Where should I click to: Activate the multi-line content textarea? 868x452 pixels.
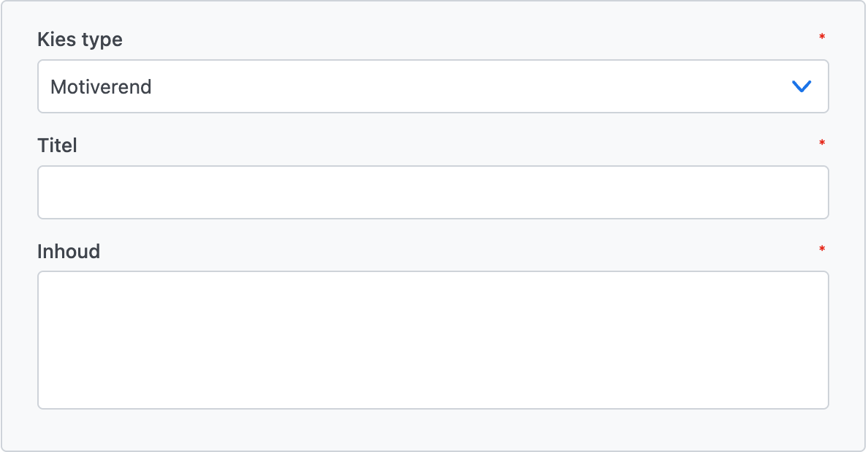433,340
